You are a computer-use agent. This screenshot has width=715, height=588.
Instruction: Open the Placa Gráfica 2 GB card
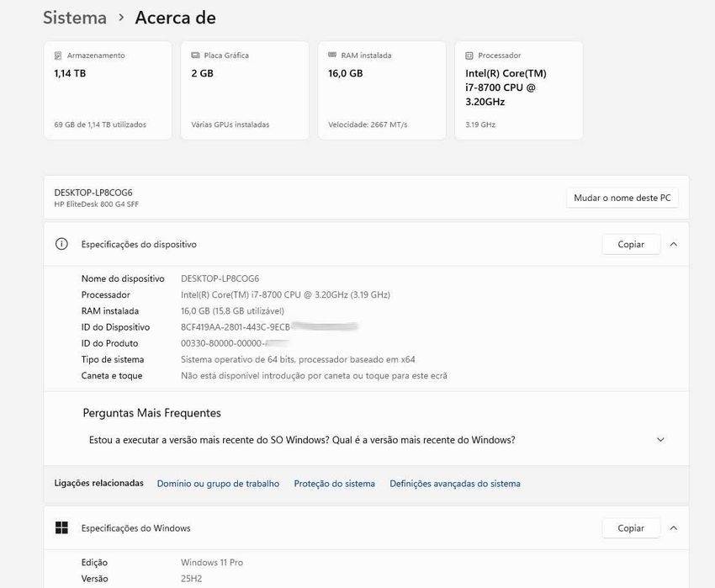point(245,90)
